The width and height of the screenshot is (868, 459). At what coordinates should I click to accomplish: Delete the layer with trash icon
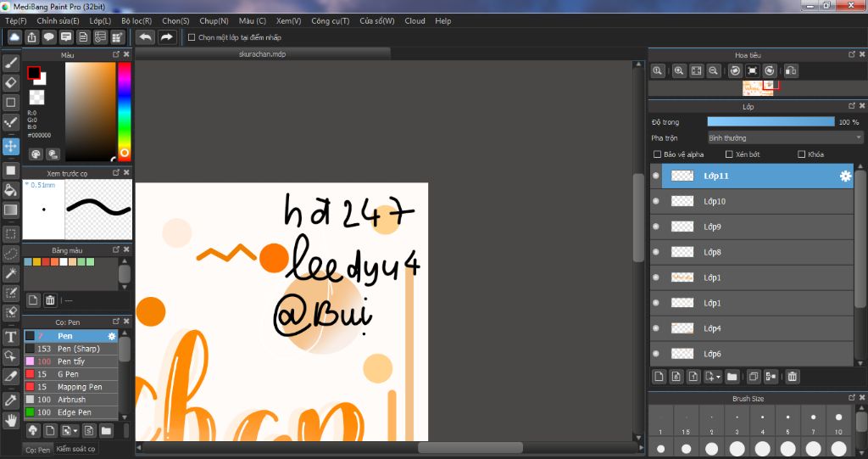(x=793, y=377)
